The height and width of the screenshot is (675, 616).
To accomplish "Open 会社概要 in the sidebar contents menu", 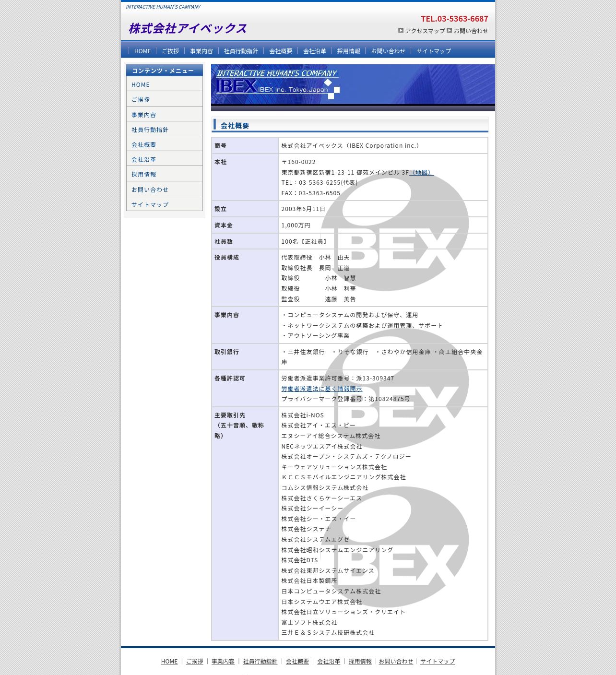I will click(165, 144).
